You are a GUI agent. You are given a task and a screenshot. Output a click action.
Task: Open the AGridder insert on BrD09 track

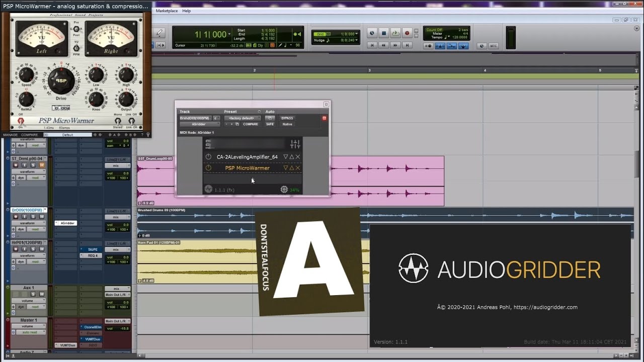click(x=66, y=223)
